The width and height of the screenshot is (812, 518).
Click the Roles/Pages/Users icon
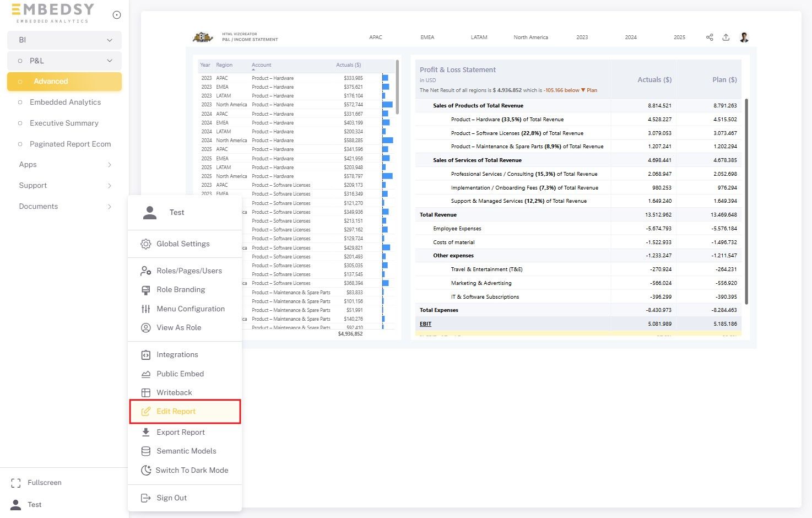146,271
